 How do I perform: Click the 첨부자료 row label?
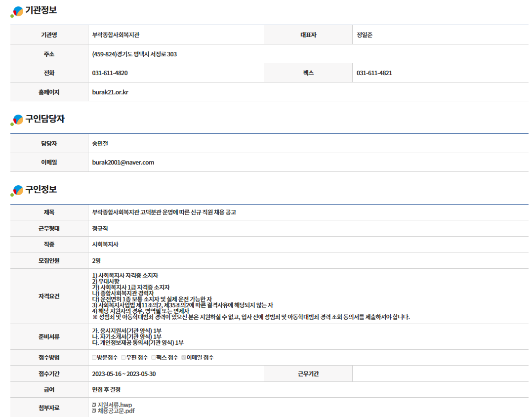point(49,408)
